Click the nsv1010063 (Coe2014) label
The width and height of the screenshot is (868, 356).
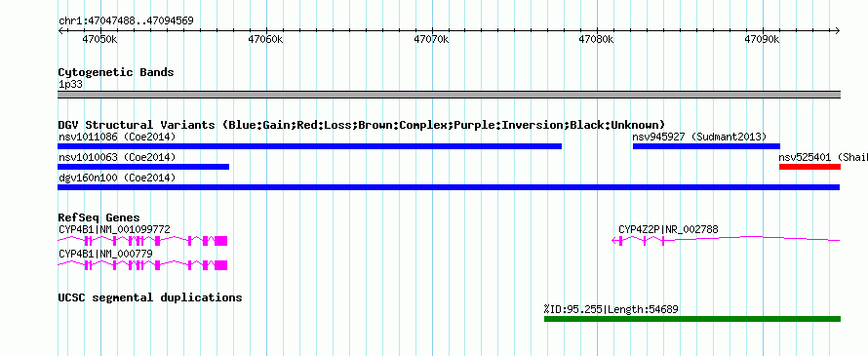tap(117, 157)
